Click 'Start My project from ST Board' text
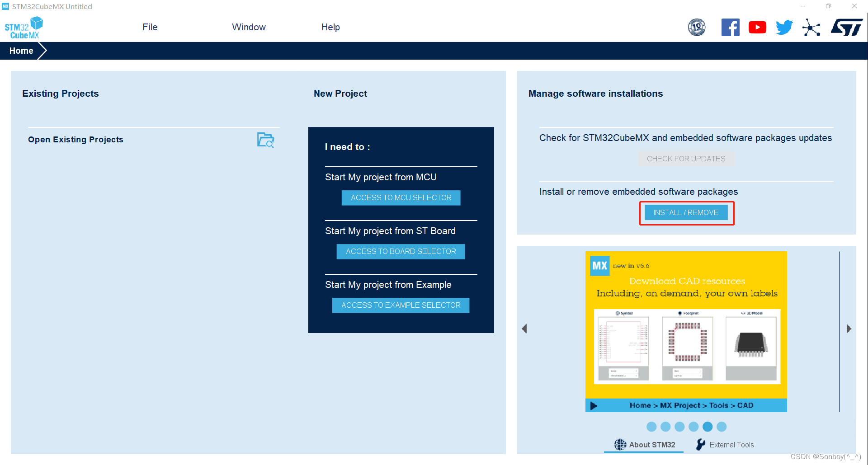This screenshot has height=465, width=868. click(x=390, y=231)
